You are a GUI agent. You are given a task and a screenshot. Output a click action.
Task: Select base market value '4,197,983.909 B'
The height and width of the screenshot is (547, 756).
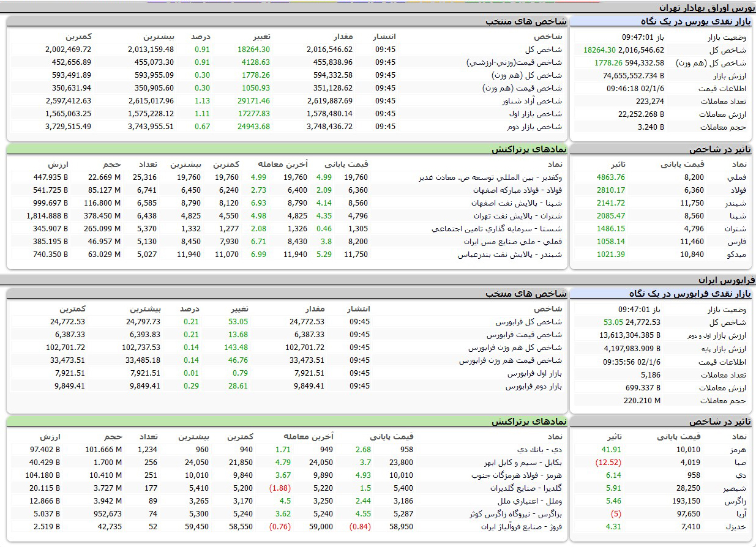point(632,349)
